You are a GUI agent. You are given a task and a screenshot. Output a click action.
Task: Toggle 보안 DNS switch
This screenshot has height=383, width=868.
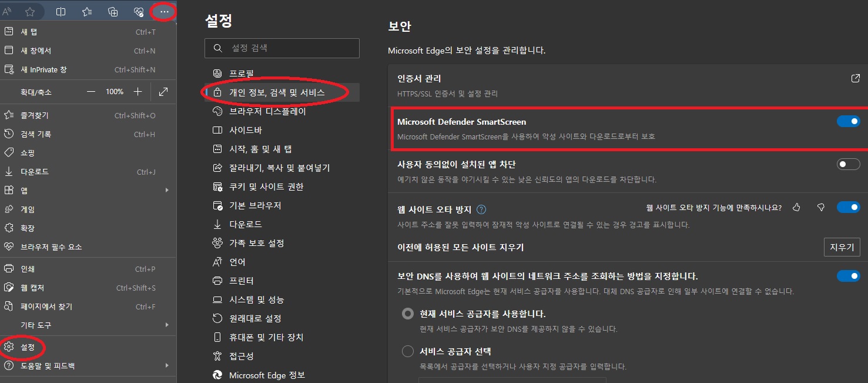coord(848,276)
